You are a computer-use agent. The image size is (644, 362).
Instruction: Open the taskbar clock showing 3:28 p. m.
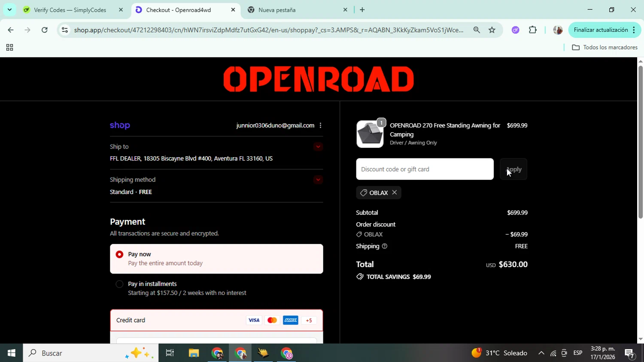(x=603, y=353)
